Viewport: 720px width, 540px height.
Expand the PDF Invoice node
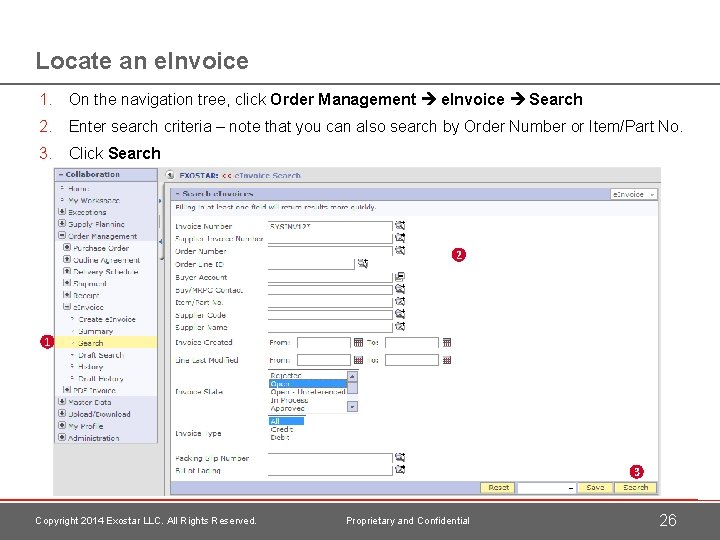tap(67, 390)
